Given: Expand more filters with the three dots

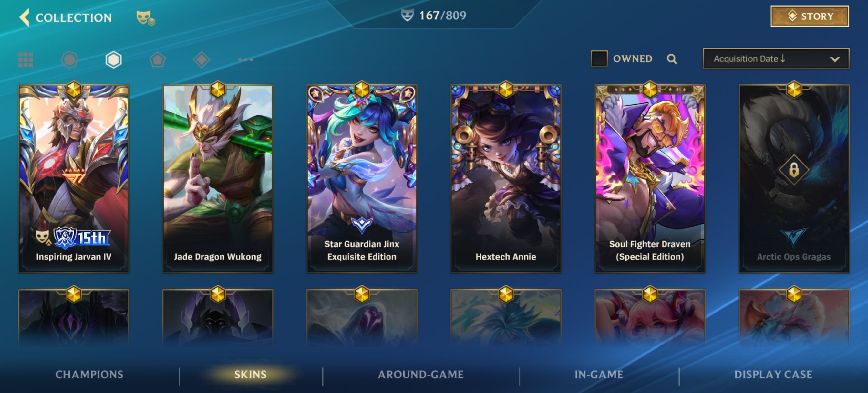Looking at the screenshot, I should 245,60.
